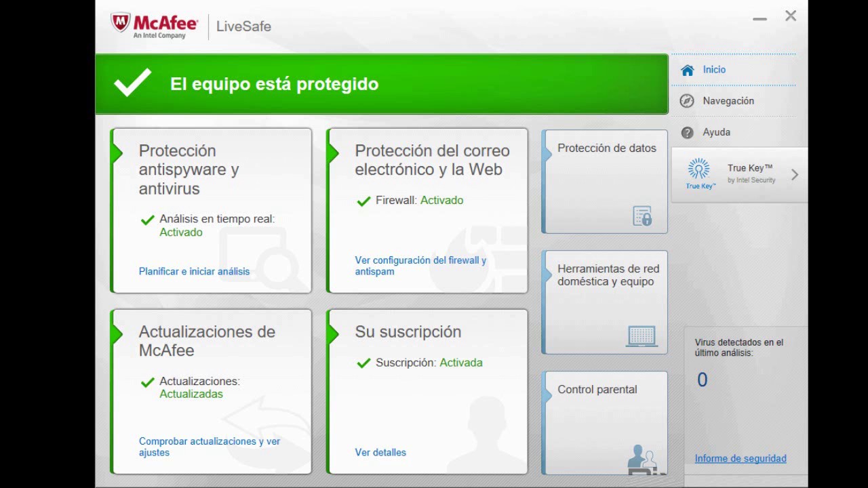Click the El equipo está protegido banner text
868x488 pixels.
pyautogui.click(x=274, y=84)
